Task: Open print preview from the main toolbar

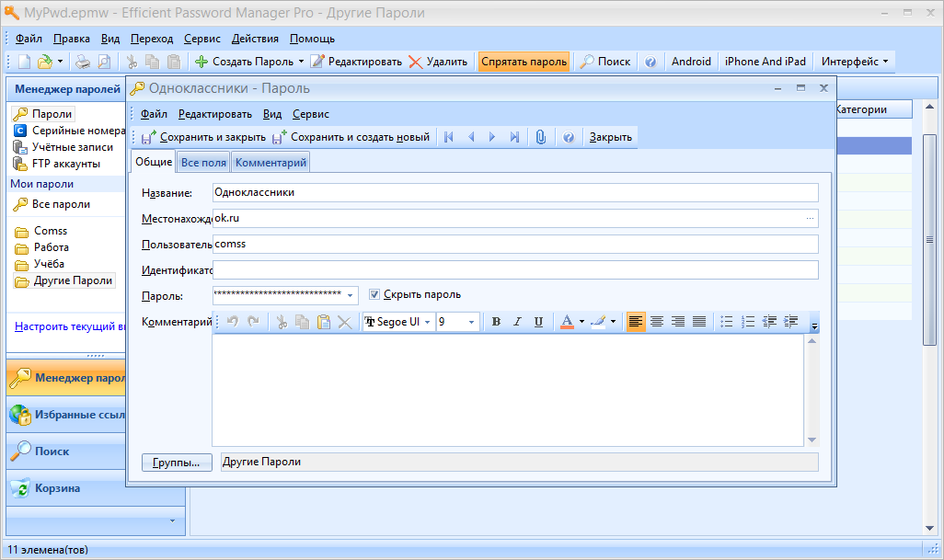Action: pos(104,62)
